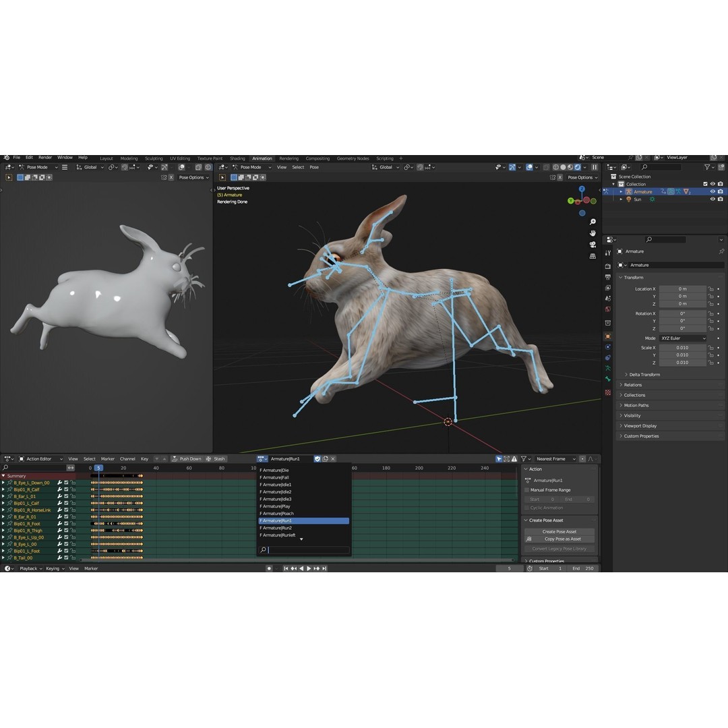
Task: Click the Create Pose Asset button
Action: point(559,532)
